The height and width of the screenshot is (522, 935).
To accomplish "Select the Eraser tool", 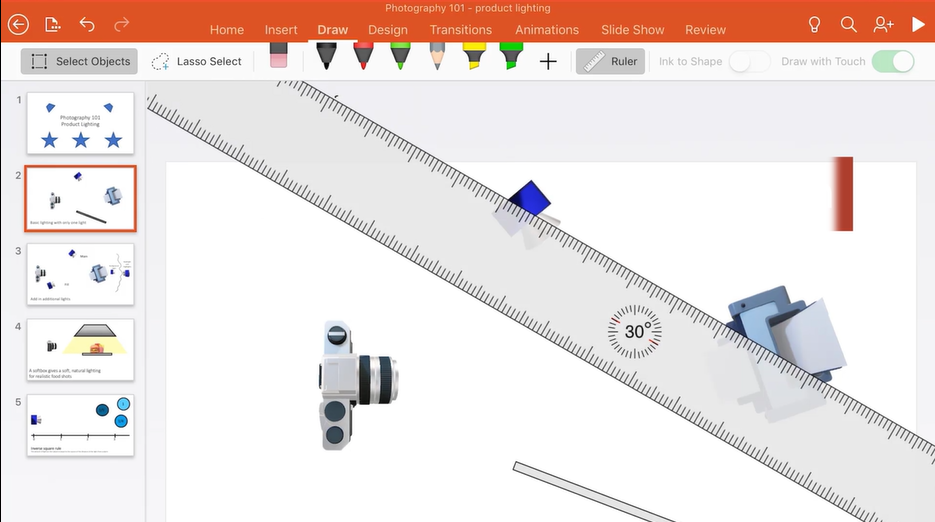I will pyautogui.click(x=278, y=55).
